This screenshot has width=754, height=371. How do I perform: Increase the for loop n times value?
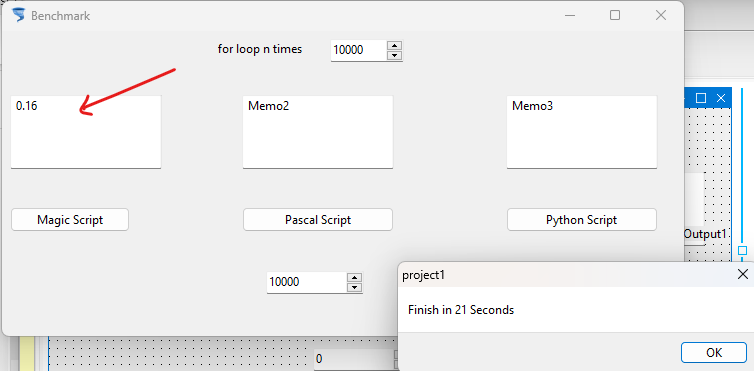point(394,46)
